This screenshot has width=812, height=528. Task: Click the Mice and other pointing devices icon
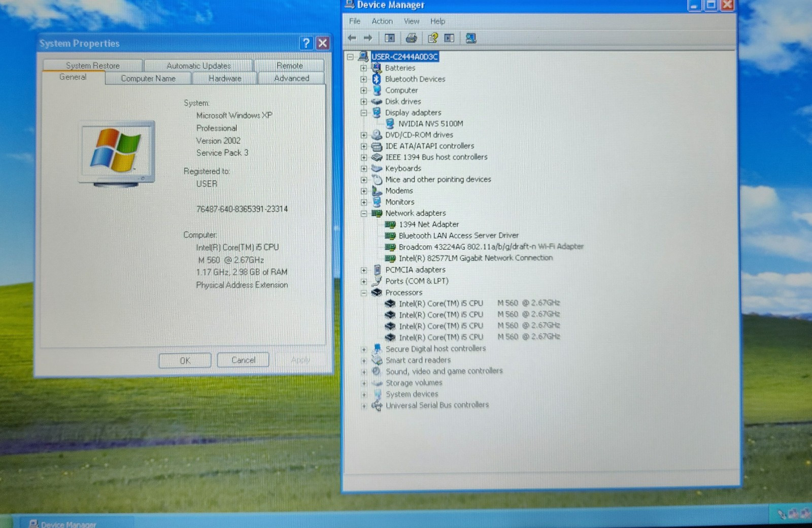377,180
